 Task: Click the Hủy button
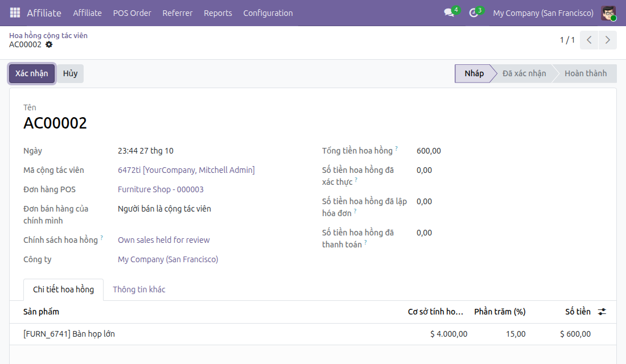pos(70,73)
